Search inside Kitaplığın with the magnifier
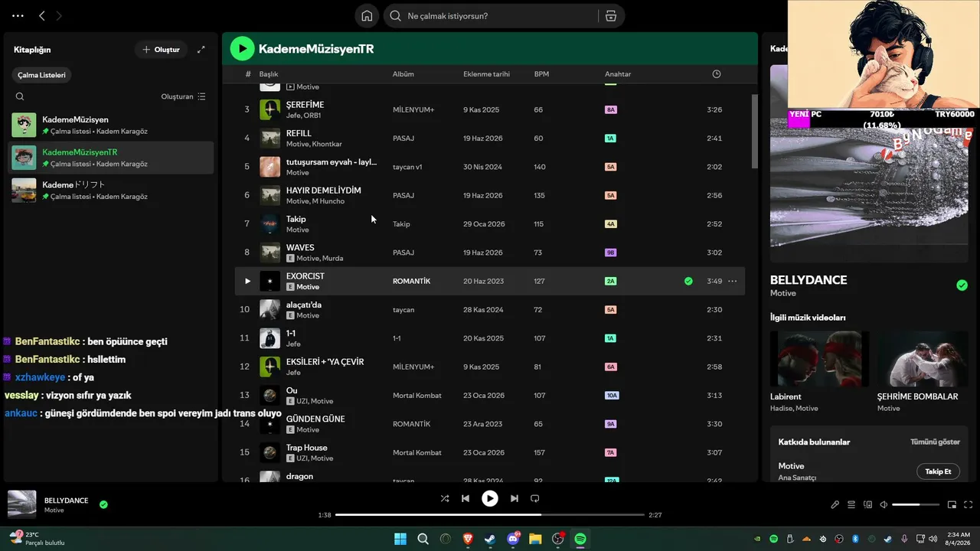980x551 pixels. pos(20,96)
